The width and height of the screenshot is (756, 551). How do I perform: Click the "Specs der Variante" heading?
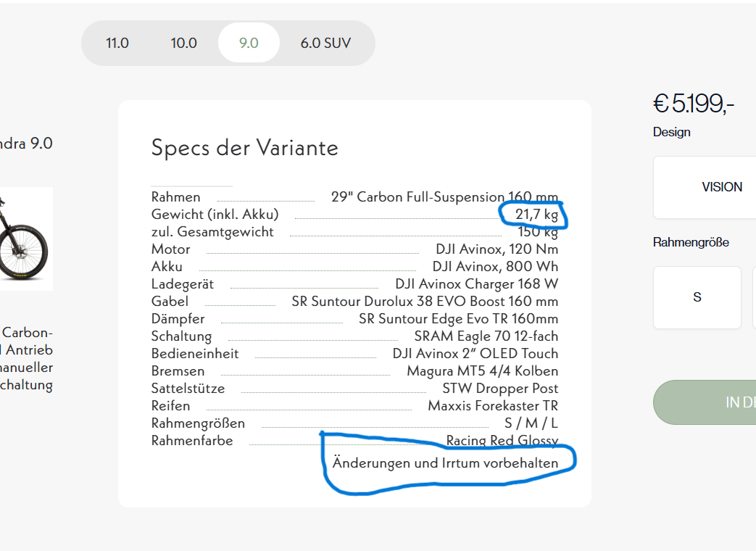(245, 148)
